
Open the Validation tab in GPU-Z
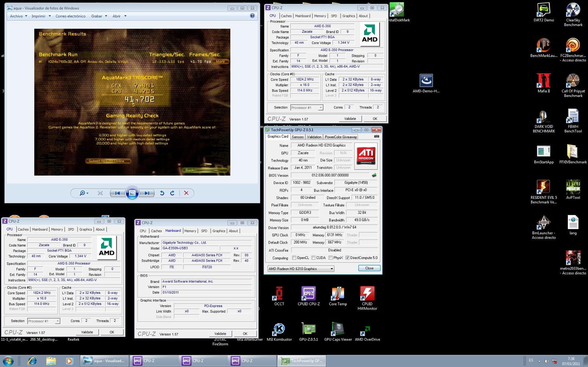click(314, 137)
